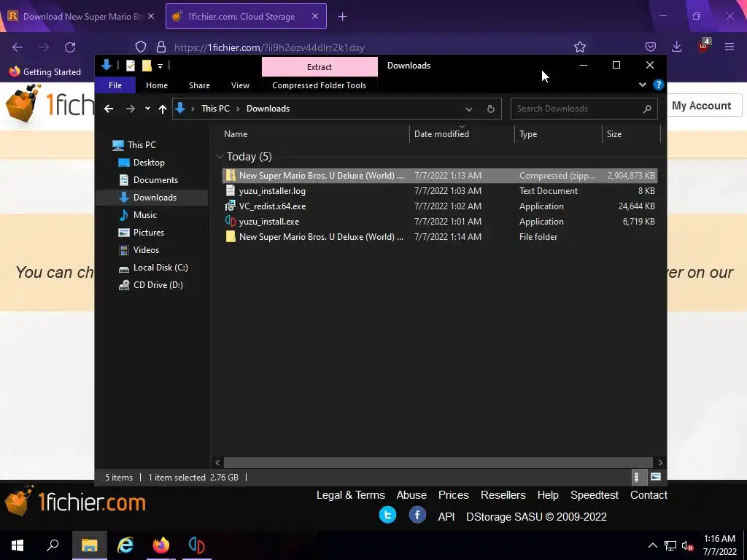Switch to the Home ribbon tab

point(157,85)
